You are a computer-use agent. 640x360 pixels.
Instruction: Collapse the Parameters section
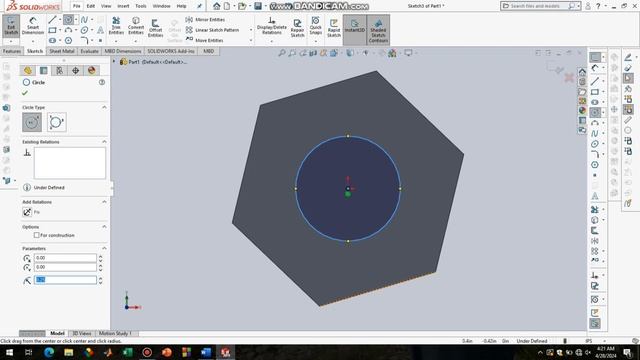click(104, 248)
